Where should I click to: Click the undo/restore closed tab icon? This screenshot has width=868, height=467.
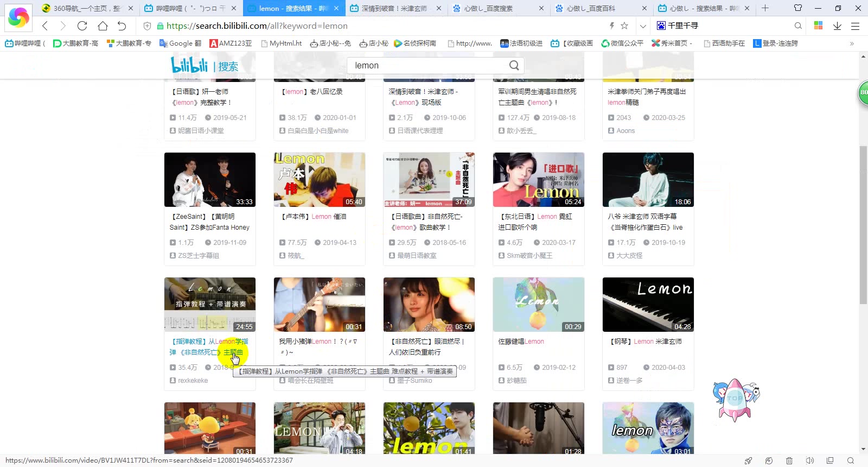(122, 26)
